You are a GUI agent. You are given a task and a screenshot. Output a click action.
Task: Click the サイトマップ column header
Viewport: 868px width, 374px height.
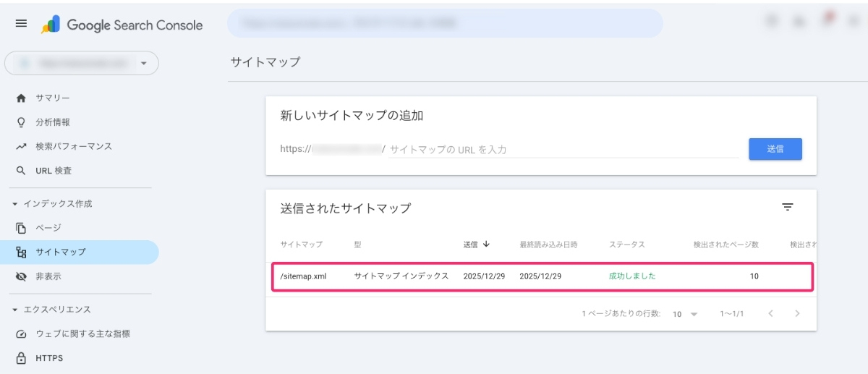(x=301, y=245)
